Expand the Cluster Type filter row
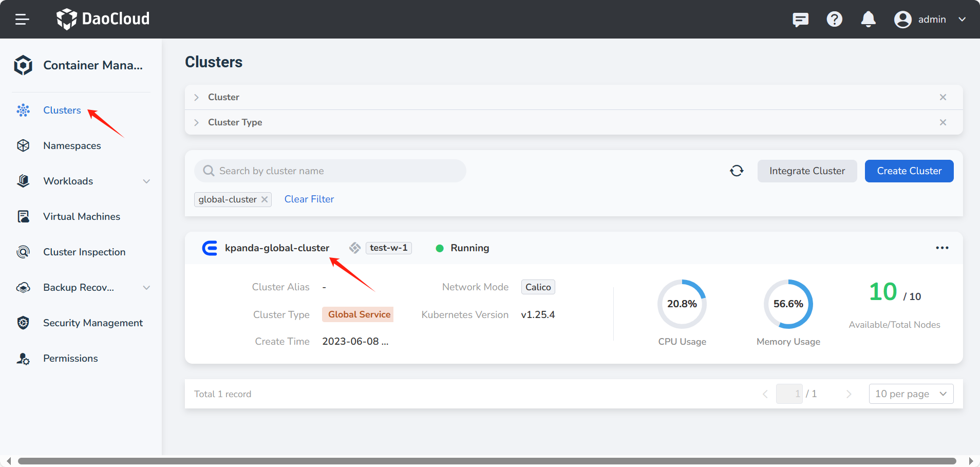Screen dimensions: 980x467 click(196, 123)
